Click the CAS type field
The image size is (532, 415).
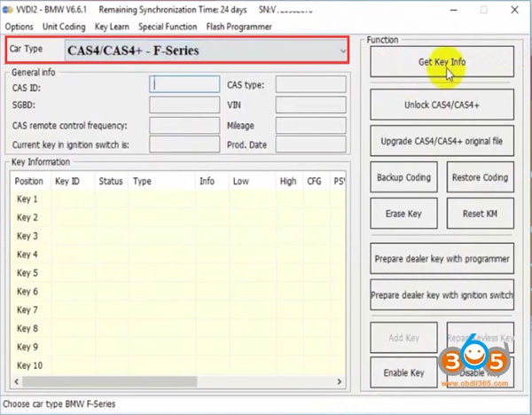(x=311, y=84)
